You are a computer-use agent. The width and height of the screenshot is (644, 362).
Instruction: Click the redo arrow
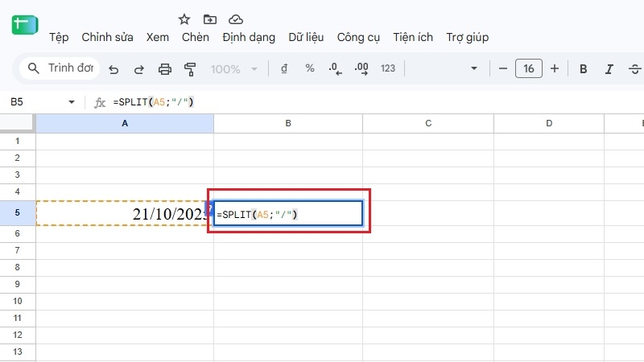click(x=138, y=69)
